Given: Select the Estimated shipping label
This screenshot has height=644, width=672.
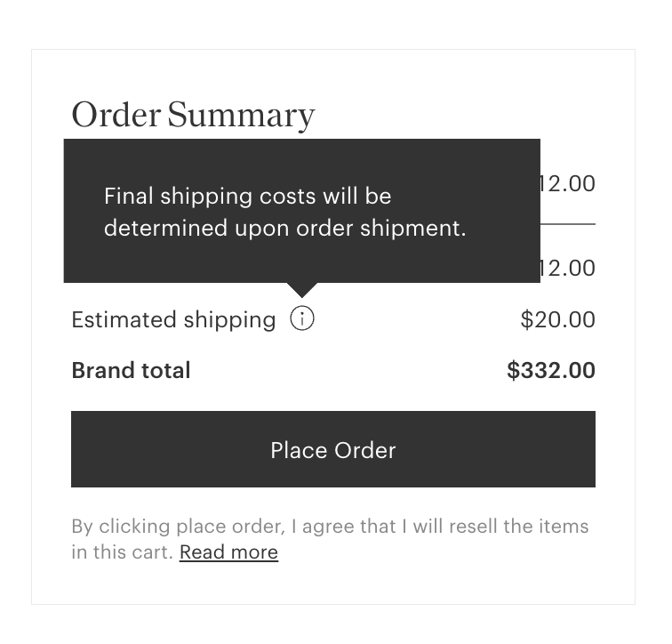Looking at the screenshot, I should 173,320.
